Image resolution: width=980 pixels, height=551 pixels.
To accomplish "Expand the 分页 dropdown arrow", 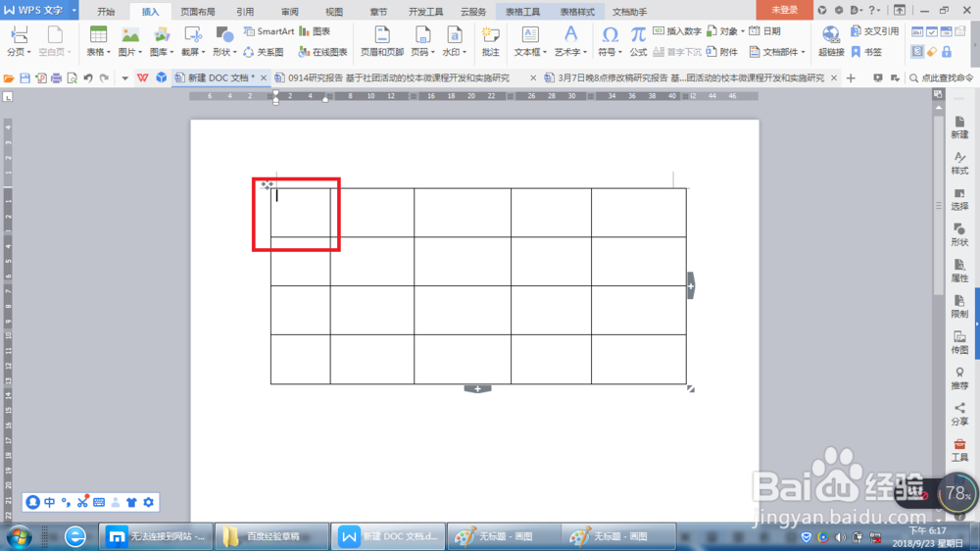I will tap(29, 53).
